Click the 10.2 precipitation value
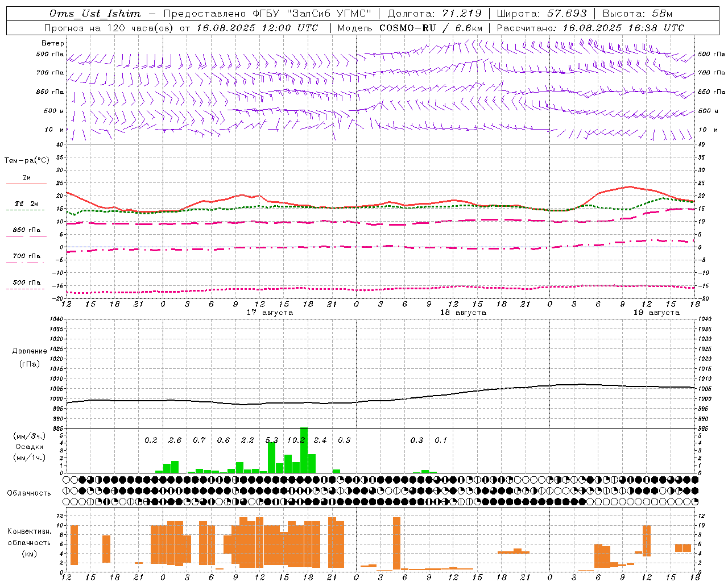The height and width of the screenshot is (582, 728). point(296,440)
